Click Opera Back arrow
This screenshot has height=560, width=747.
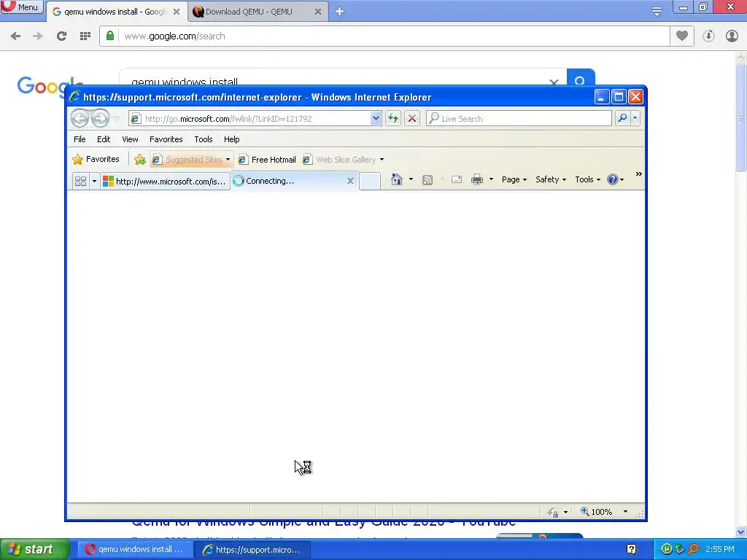[x=15, y=36]
